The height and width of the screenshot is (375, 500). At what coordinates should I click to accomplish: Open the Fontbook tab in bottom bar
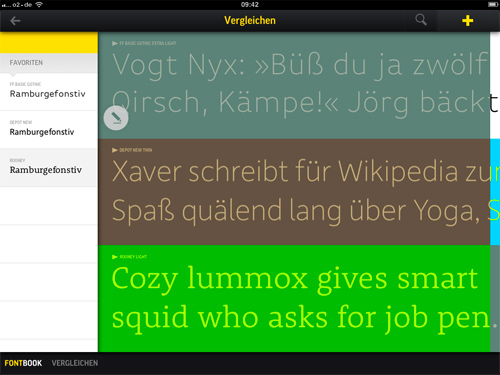[23, 363]
